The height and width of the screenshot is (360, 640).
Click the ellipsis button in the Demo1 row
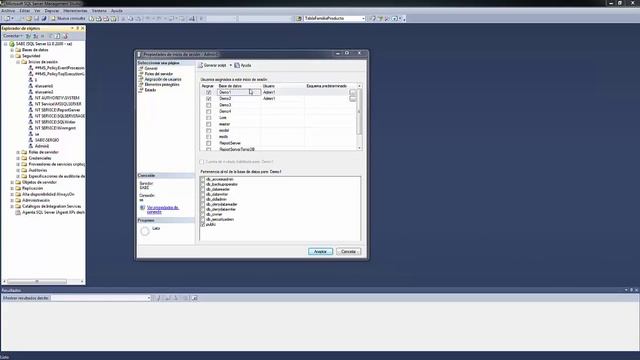pyautogui.click(x=353, y=93)
